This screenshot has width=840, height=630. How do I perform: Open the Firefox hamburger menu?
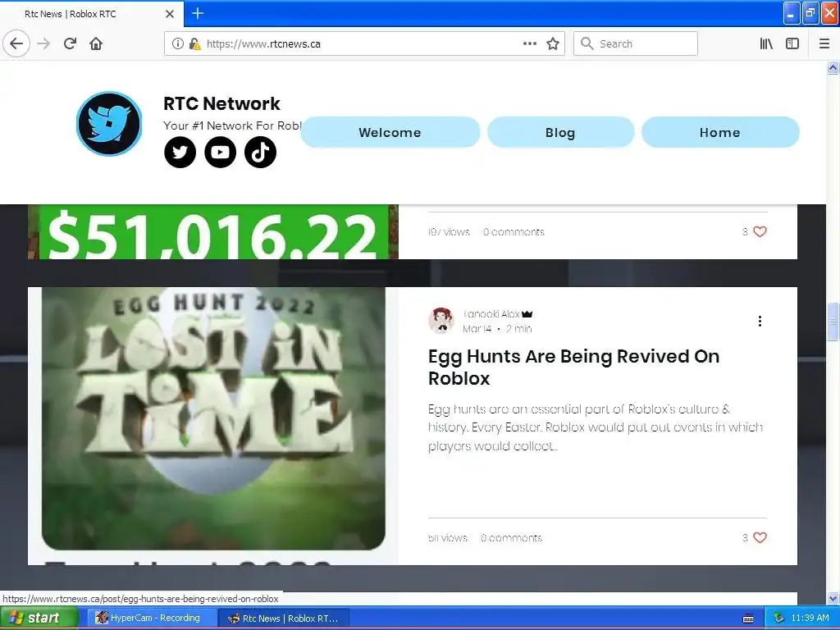tap(824, 44)
